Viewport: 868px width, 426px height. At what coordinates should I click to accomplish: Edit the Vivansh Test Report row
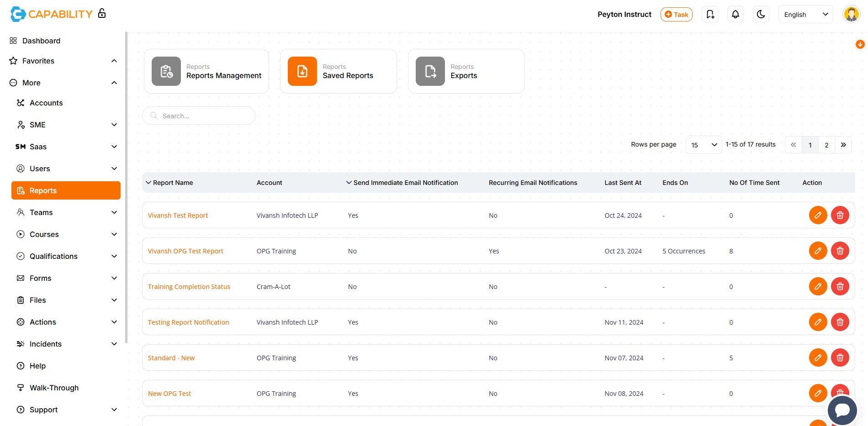(818, 215)
